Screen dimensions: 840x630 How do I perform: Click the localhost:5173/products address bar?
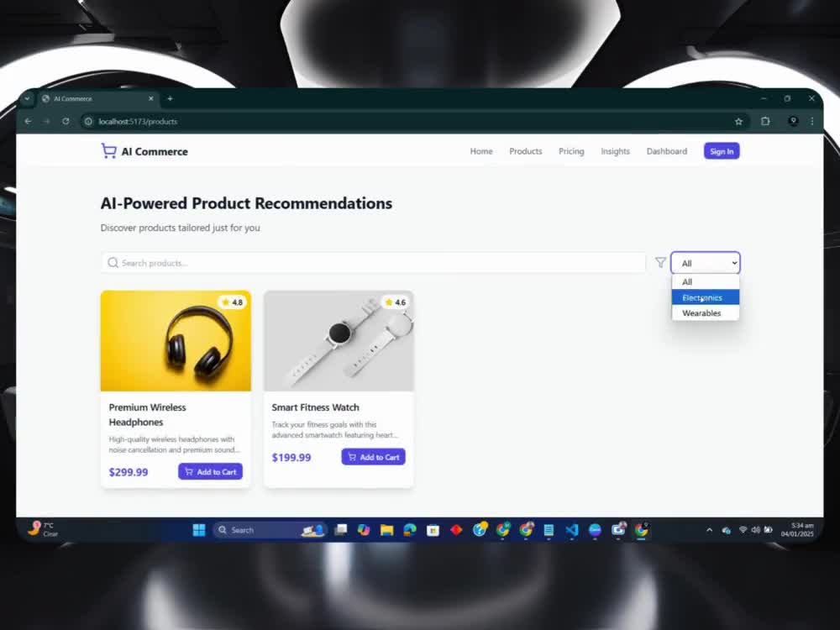click(412, 122)
